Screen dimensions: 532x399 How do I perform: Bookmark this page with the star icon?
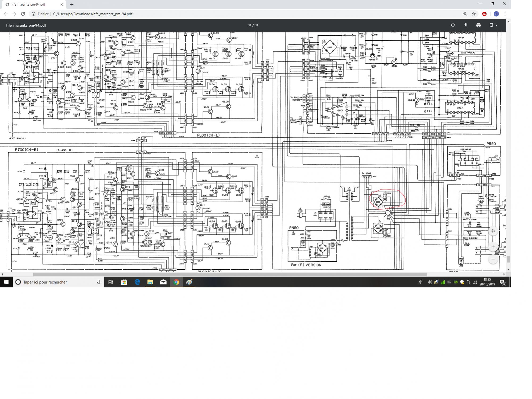tap(474, 14)
